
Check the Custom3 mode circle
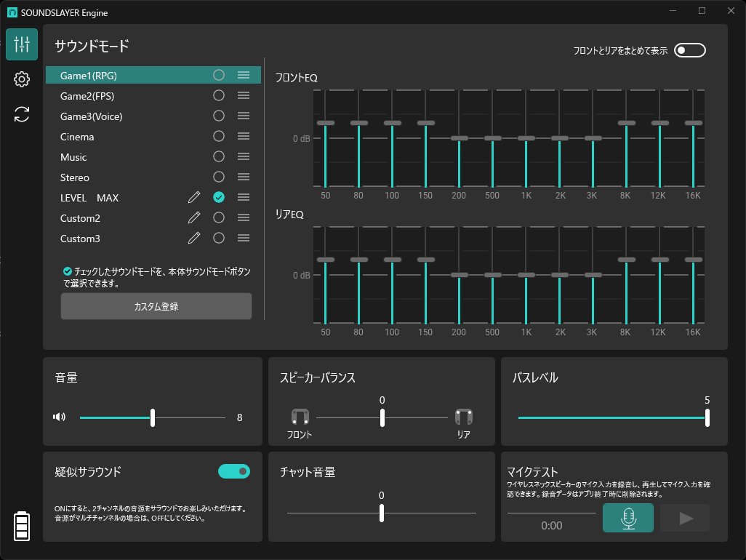219,238
